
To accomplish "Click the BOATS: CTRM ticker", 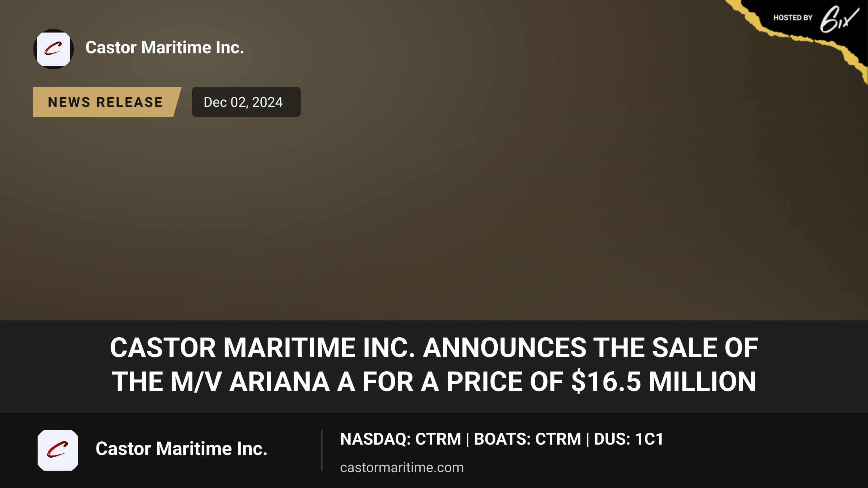I will pyautogui.click(x=528, y=439).
